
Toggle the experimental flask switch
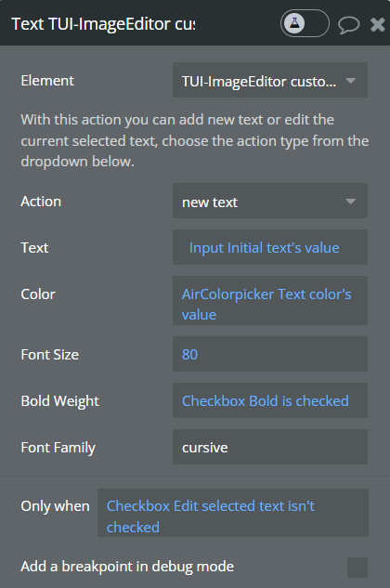click(x=305, y=23)
